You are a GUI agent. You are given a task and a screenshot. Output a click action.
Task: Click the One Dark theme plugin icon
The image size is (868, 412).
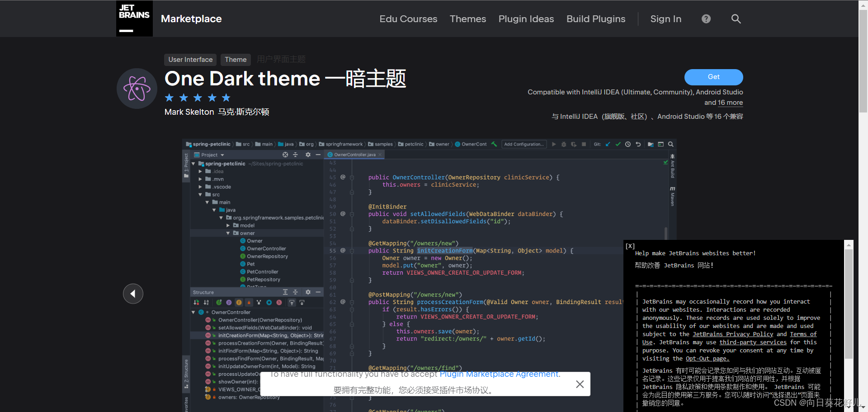click(137, 89)
